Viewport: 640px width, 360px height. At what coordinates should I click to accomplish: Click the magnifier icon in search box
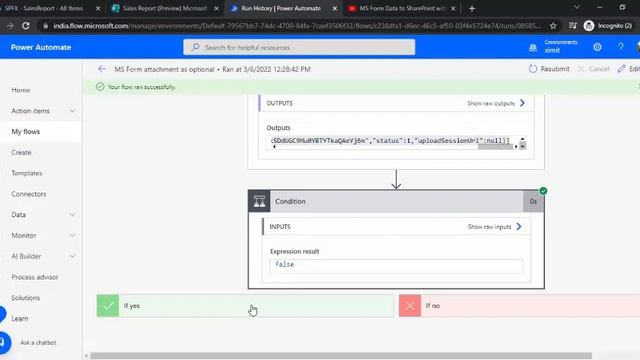point(196,47)
